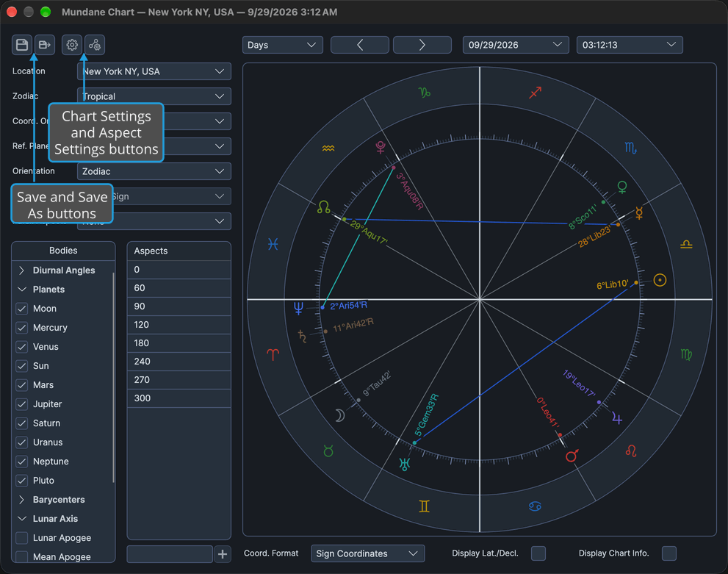Click the Save chart icon button
This screenshot has height=574, width=728.
pyautogui.click(x=22, y=45)
